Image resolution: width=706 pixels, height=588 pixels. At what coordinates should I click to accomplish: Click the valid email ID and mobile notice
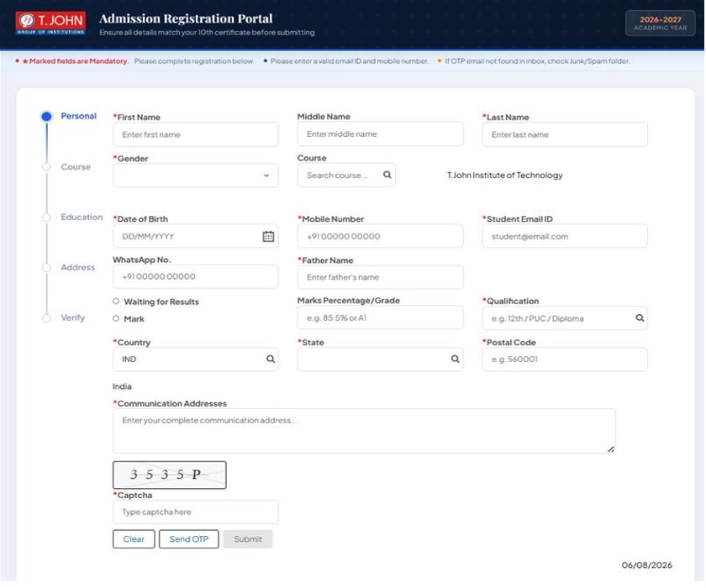pos(350,61)
